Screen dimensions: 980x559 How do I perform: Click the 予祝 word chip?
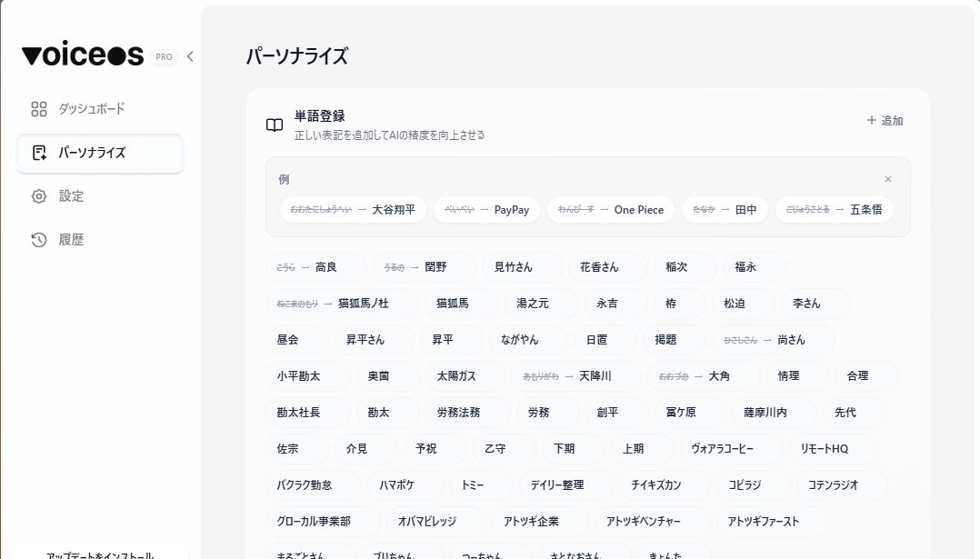[x=435, y=448]
